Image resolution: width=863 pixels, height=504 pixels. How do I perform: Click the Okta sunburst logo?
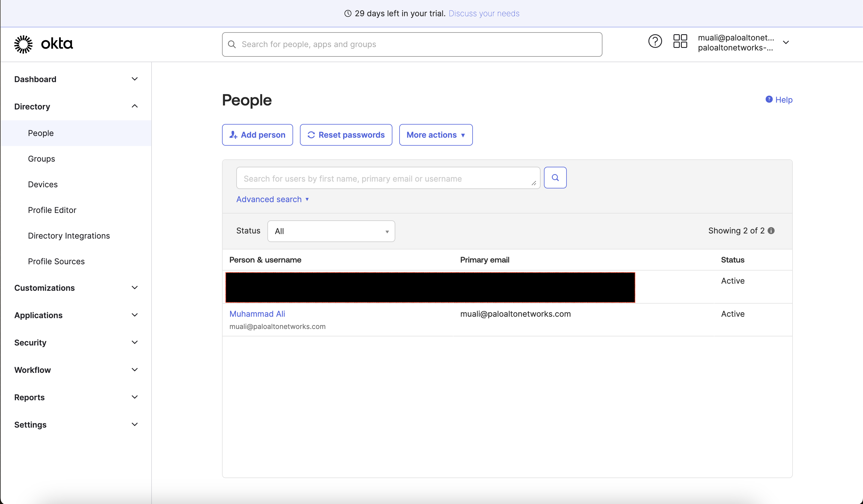(23, 44)
